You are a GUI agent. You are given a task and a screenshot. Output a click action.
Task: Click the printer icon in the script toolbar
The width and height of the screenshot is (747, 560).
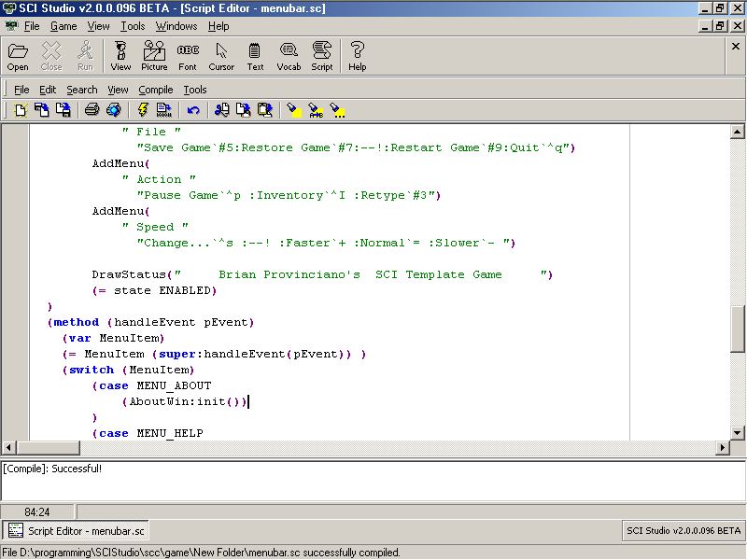92,110
